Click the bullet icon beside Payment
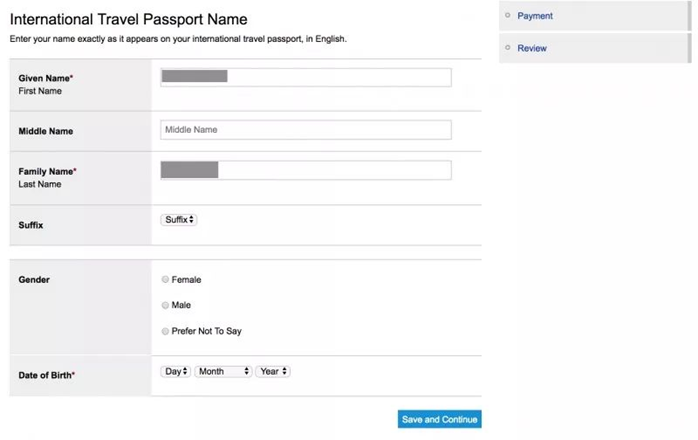This screenshot has width=698, height=440. tap(508, 15)
